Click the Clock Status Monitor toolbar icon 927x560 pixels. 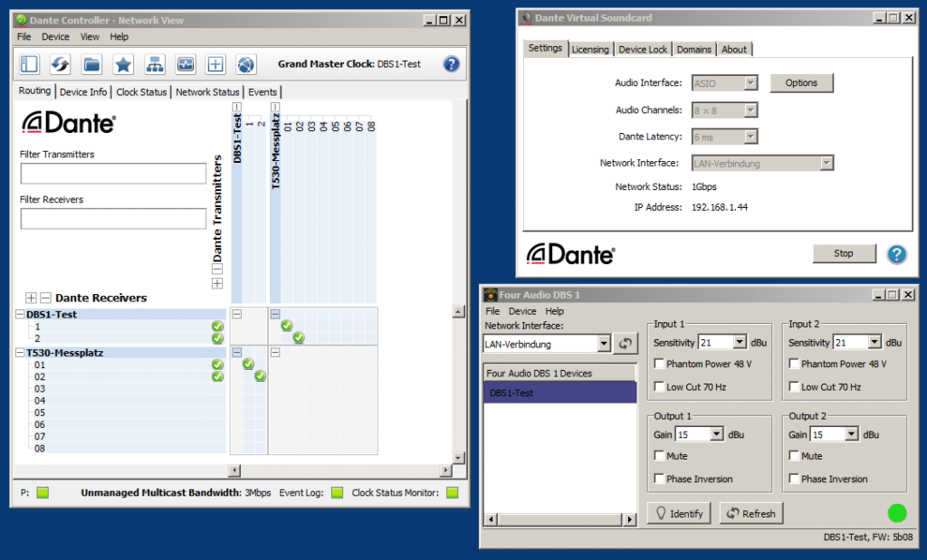[185, 64]
